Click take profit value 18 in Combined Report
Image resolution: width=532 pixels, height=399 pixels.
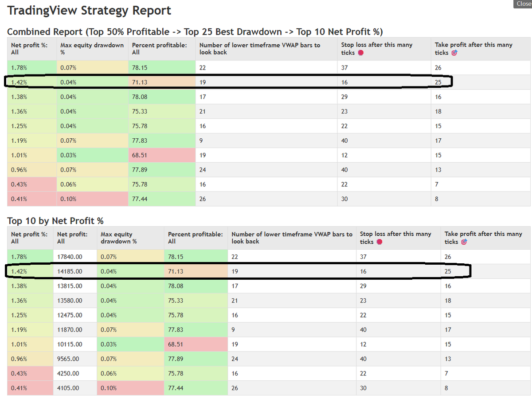(481, 111)
